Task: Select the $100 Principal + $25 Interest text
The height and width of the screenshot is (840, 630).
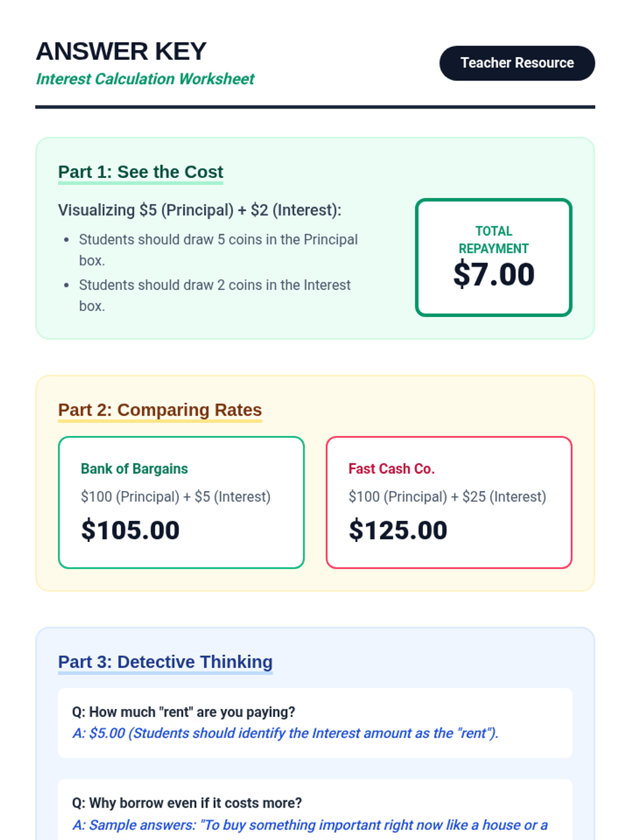Action: [x=447, y=497]
